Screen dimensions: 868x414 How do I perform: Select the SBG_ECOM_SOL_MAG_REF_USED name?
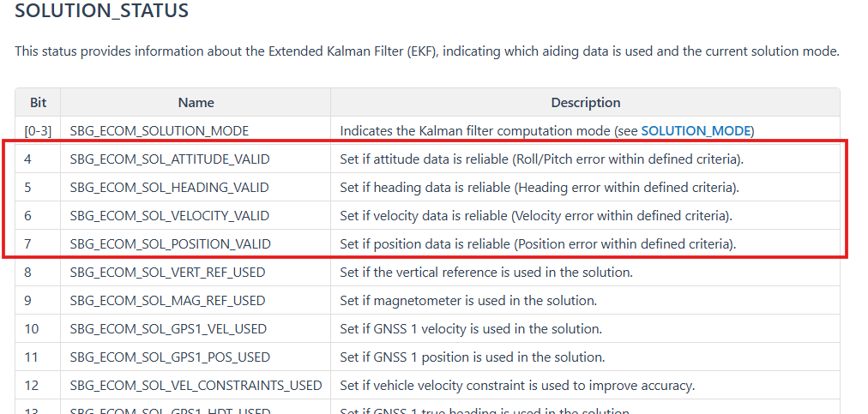click(167, 301)
